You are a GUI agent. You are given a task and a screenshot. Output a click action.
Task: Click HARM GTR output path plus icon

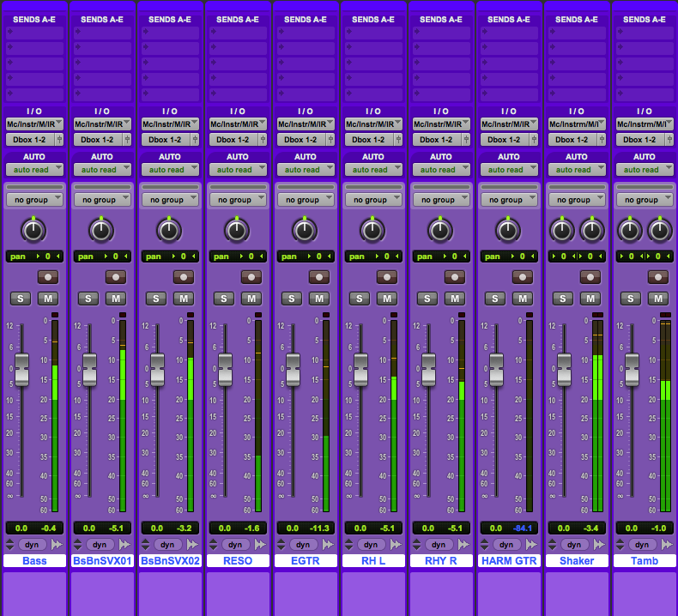click(x=534, y=140)
